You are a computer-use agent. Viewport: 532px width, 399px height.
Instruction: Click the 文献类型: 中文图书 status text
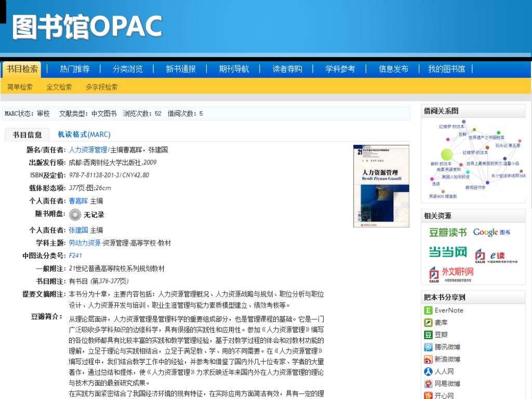[x=88, y=114]
